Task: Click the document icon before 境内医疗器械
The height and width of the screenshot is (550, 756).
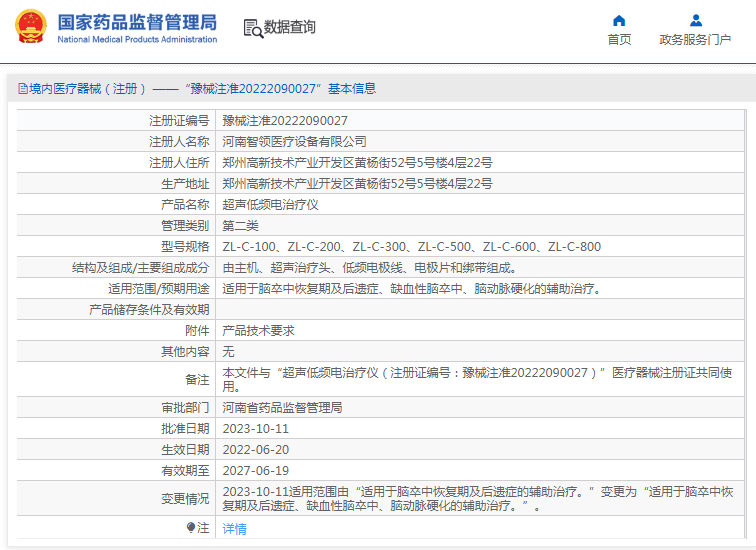Action: [x=23, y=89]
